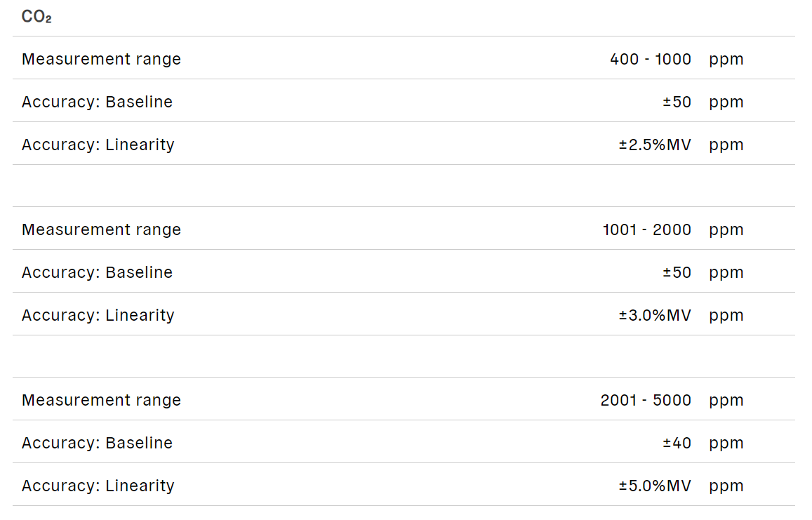Click the ppm unit next to ±5.0%MV
Screen dimensions: 812x520
pyautogui.click(x=726, y=486)
